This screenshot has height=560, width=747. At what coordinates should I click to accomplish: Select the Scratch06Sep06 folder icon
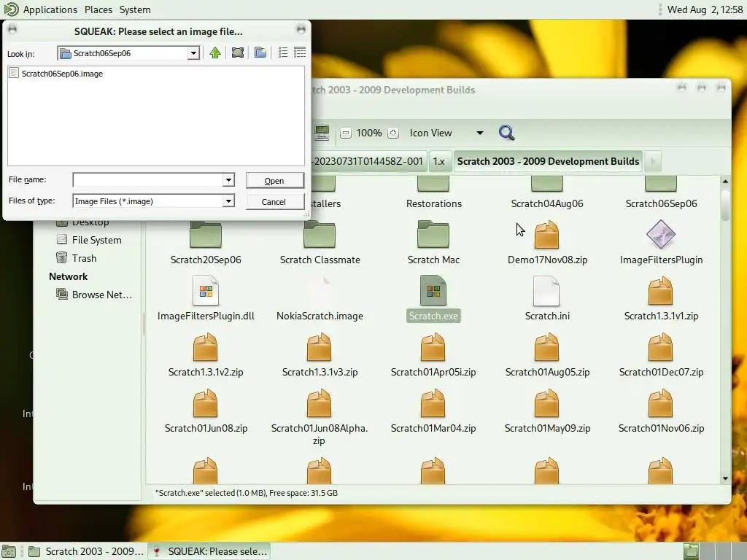[661, 184]
